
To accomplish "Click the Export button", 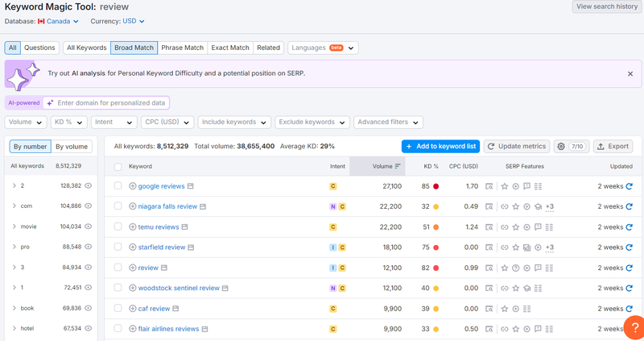I will pos(613,147).
